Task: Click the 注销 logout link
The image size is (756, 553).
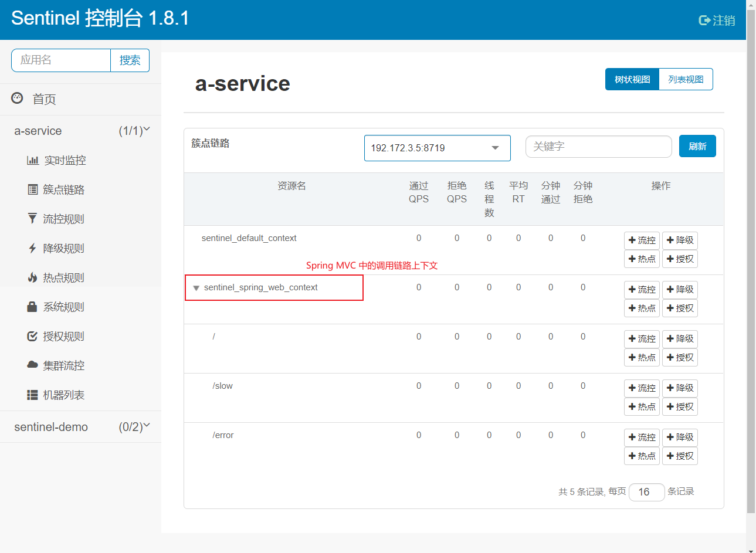Action: click(x=724, y=21)
